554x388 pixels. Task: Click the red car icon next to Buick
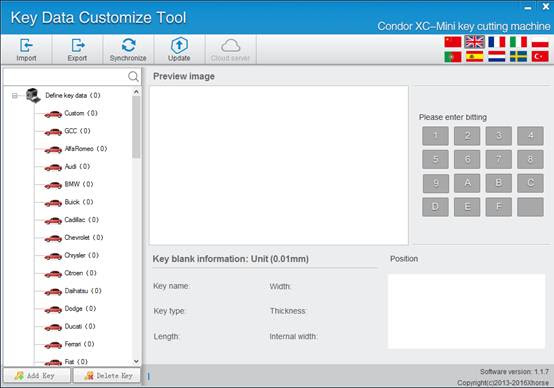53,203
